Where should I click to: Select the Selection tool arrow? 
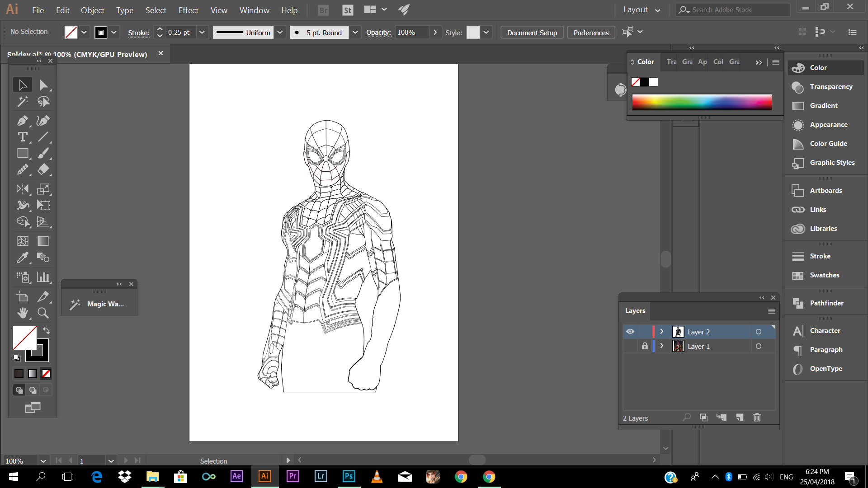click(x=23, y=85)
